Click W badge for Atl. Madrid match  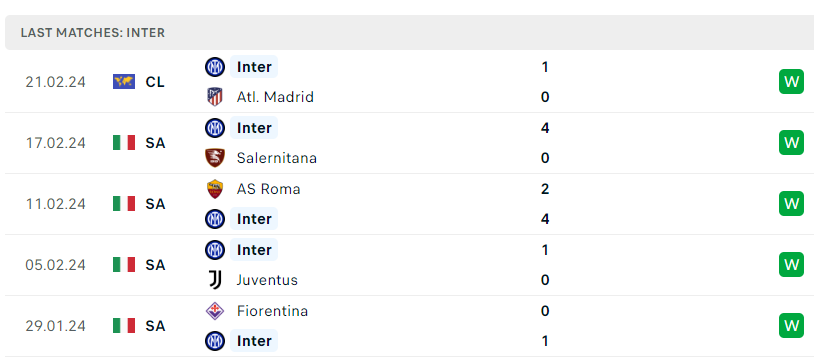(x=791, y=82)
